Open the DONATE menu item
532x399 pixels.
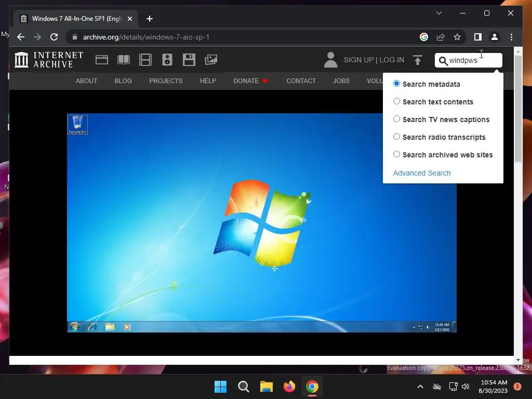(250, 81)
